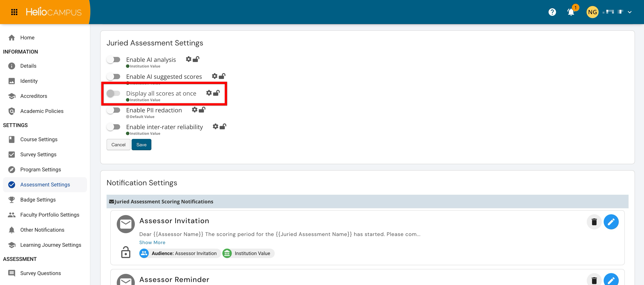Screen dimensions: 644x285
Task: Delete the Assessor Invitation notification
Action: (x=594, y=222)
